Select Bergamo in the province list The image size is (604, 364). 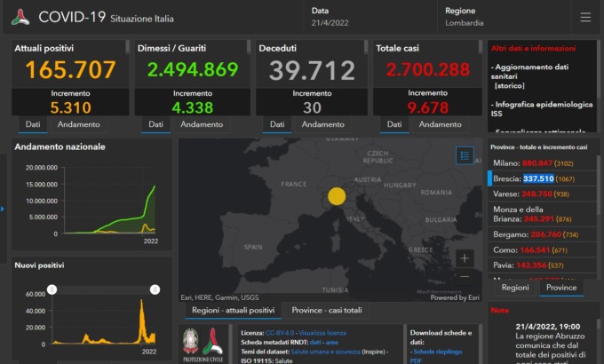pos(542,234)
